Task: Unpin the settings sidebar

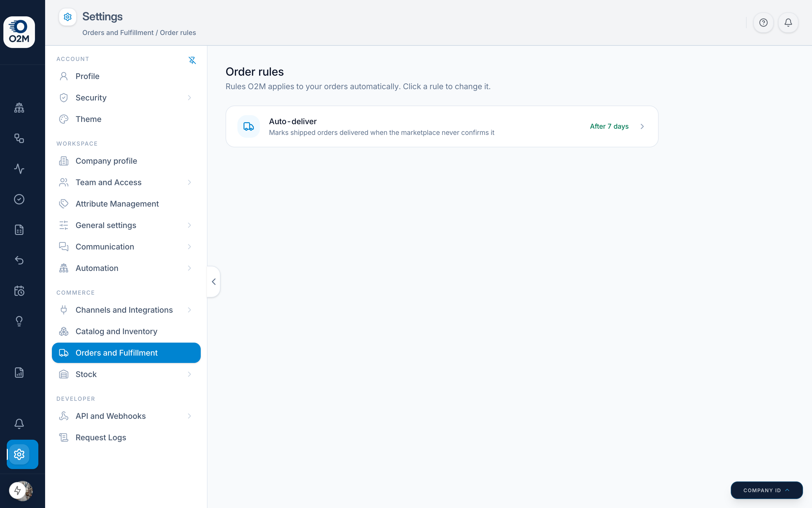Action: coord(192,60)
